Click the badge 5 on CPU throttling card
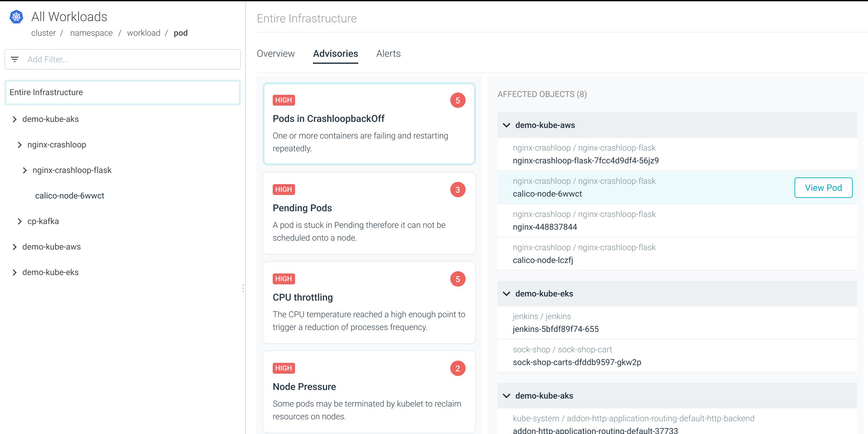 457,279
